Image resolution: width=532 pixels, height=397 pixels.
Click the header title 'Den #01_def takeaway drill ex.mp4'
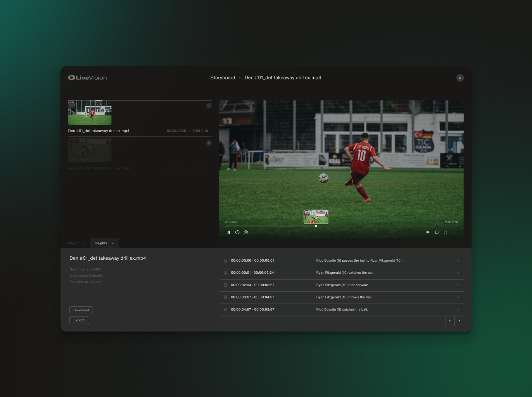(x=283, y=78)
